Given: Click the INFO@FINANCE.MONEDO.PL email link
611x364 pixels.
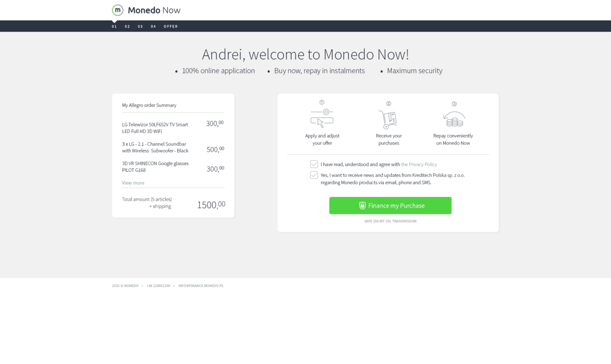Looking at the screenshot, I should coord(201,286).
